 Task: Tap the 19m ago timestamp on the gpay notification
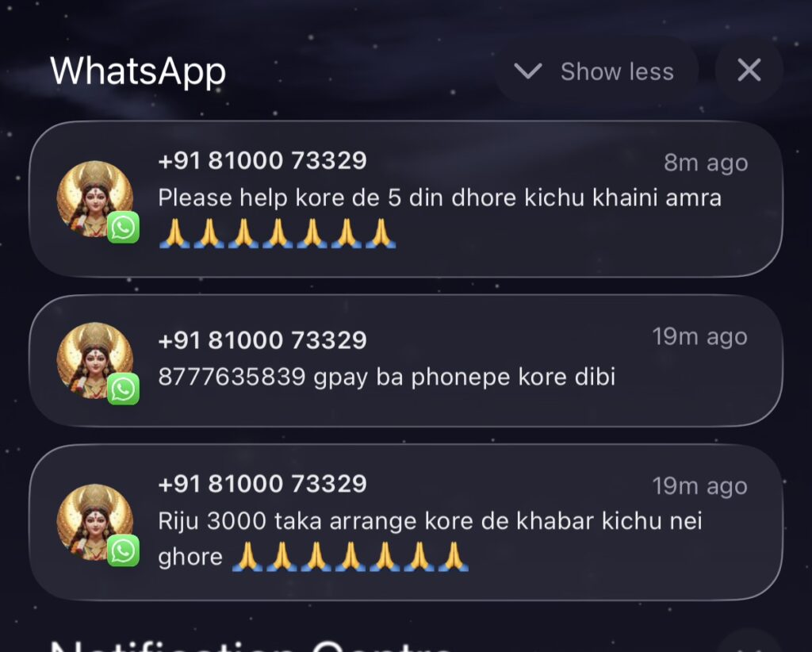point(699,337)
